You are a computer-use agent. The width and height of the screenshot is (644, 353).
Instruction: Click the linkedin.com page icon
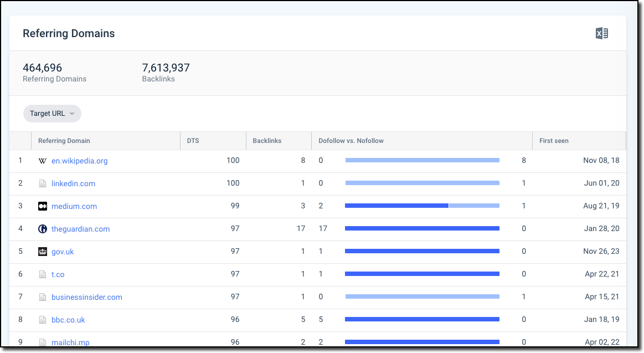(42, 183)
